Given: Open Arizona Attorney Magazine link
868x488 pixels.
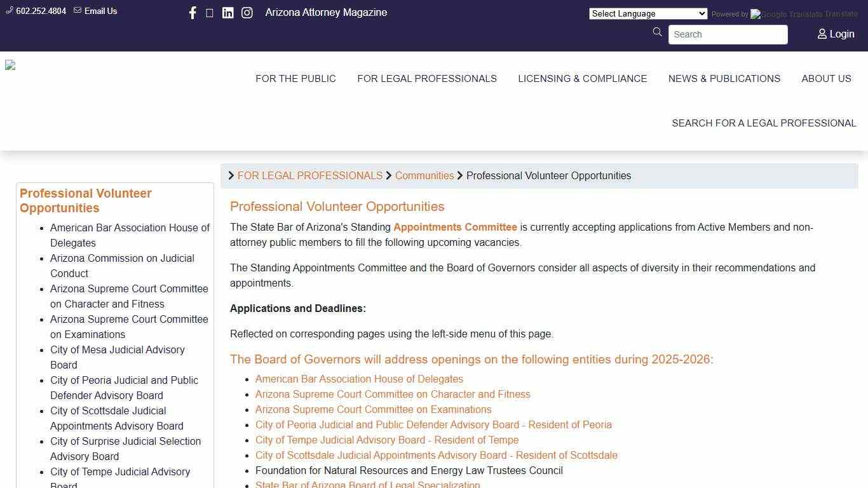Looking at the screenshot, I should tap(326, 13).
